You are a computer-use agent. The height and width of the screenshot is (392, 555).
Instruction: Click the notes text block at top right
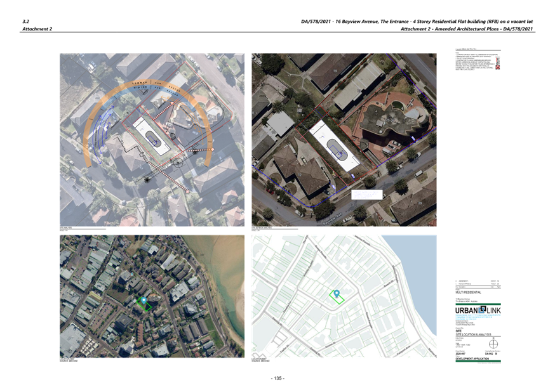[x=476, y=59]
